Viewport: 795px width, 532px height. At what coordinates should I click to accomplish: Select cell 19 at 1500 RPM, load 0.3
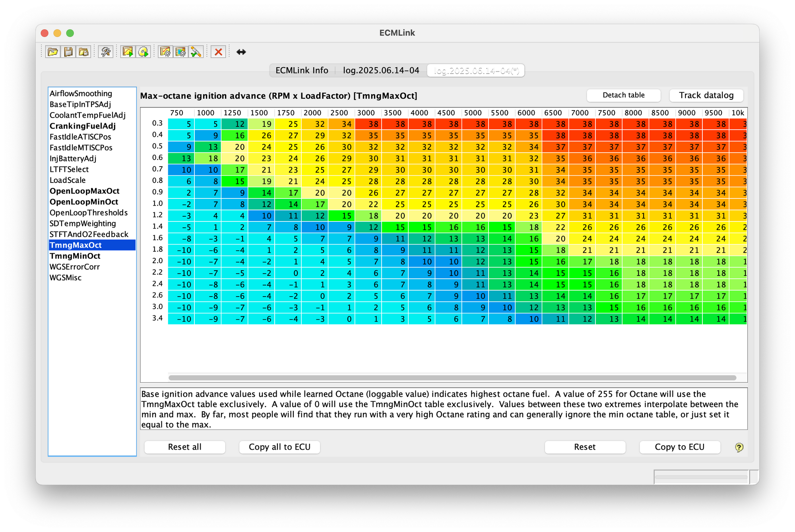point(261,124)
